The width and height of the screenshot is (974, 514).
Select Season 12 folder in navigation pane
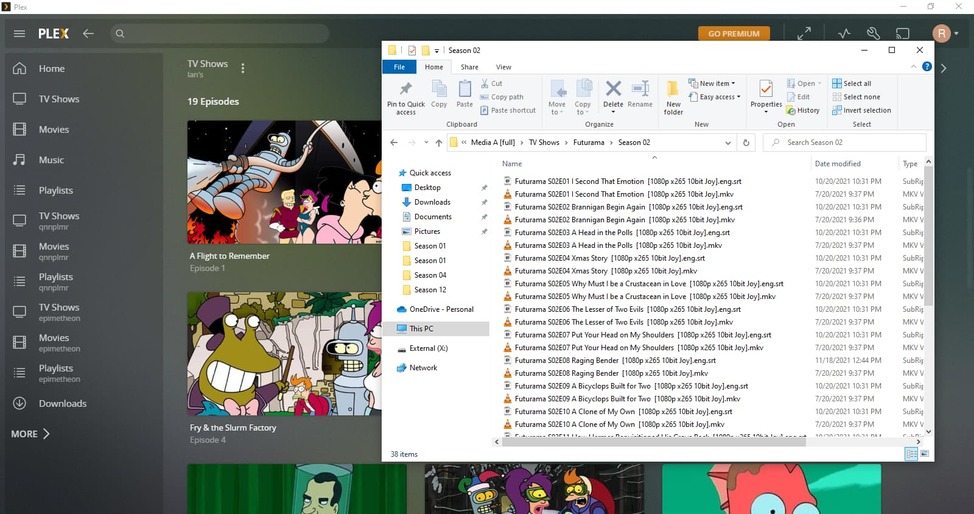[x=430, y=290]
